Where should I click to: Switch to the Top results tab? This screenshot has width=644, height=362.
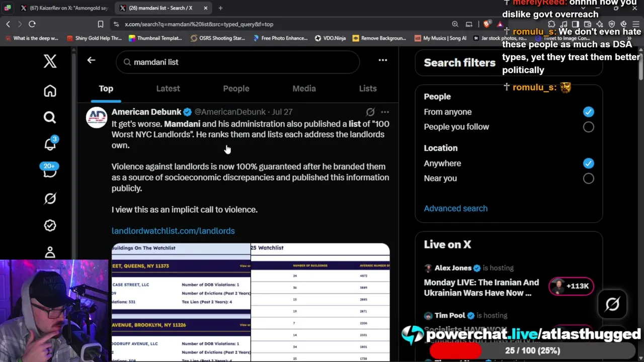106,88
